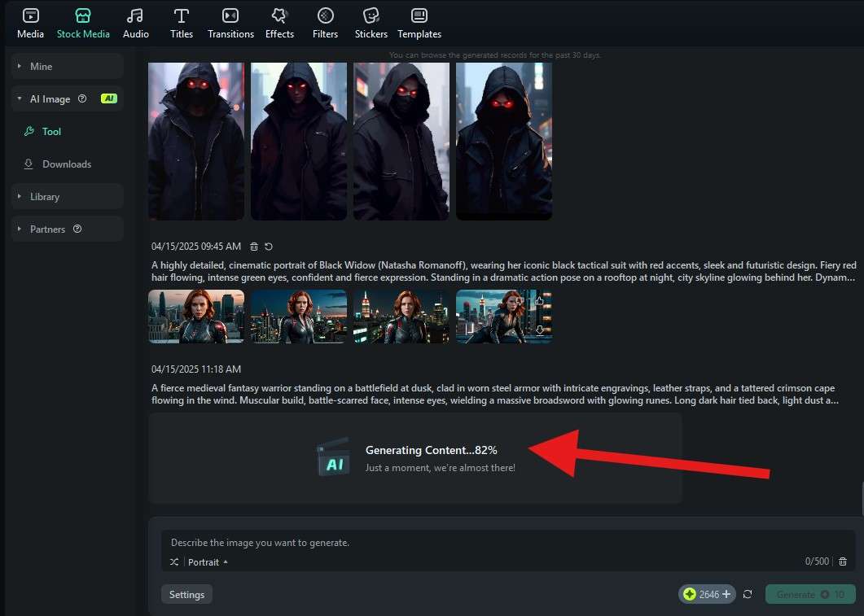Screen dimensions: 864x616
Task: Click the random prompt shuffle icon
Action: coord(174,562)
